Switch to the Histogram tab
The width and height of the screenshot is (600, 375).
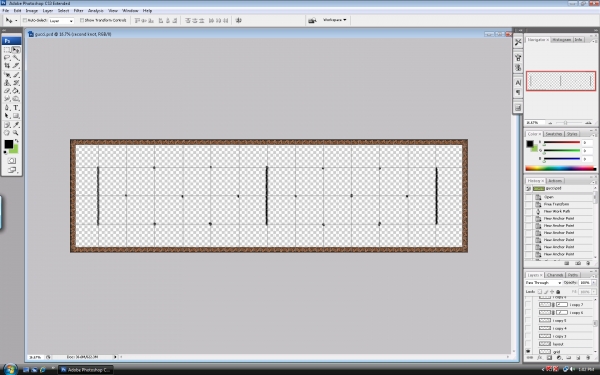[562, 39]
